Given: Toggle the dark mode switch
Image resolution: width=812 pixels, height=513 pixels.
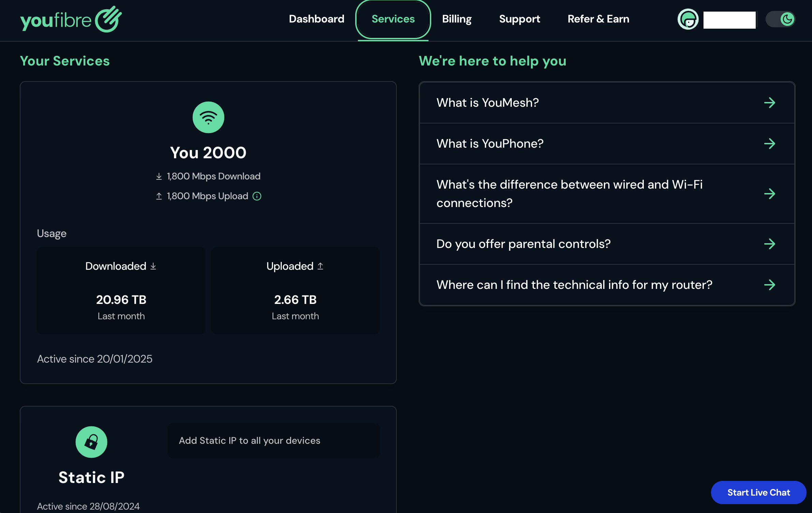Looking at the screenshot, I should (x=780, y=19).
